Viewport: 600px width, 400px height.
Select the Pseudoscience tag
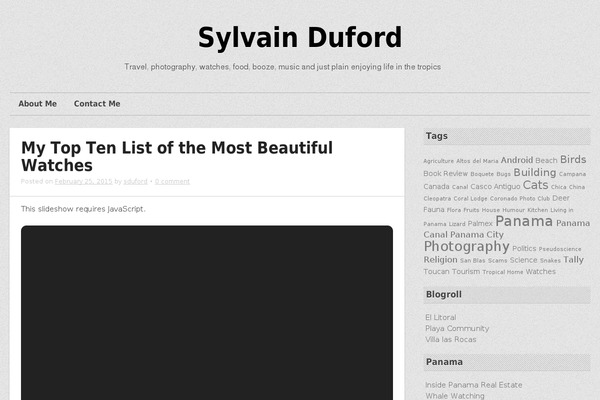pos(560,249)
